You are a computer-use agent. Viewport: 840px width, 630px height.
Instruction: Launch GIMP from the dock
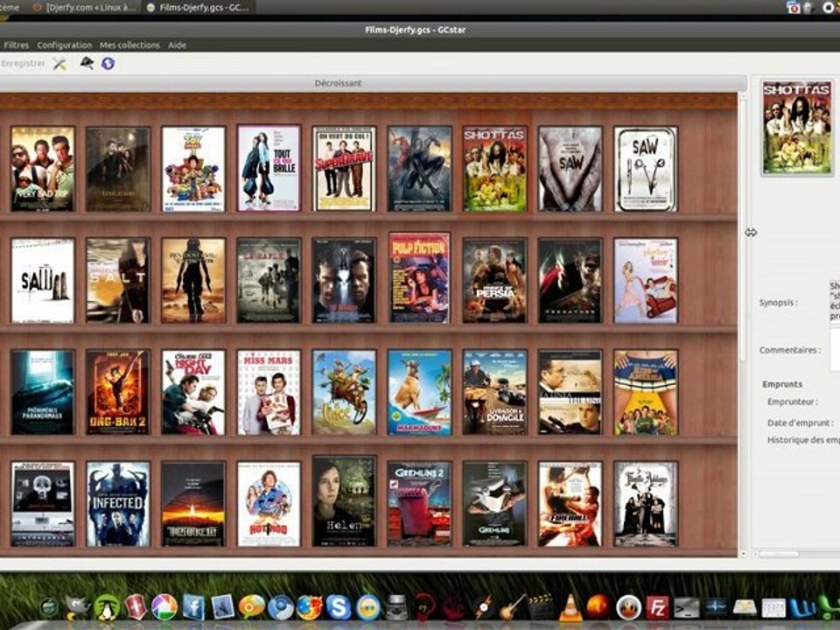[x=78, y=607]
